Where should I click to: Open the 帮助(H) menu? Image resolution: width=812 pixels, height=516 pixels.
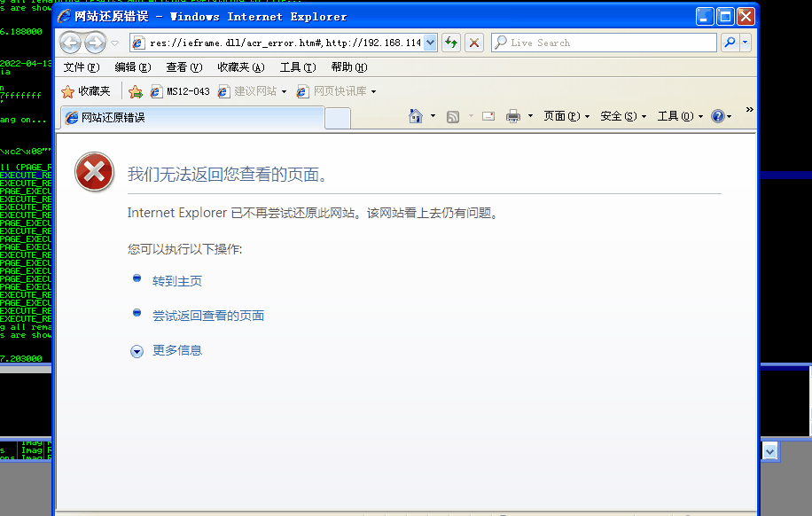[x=349, y=67]
